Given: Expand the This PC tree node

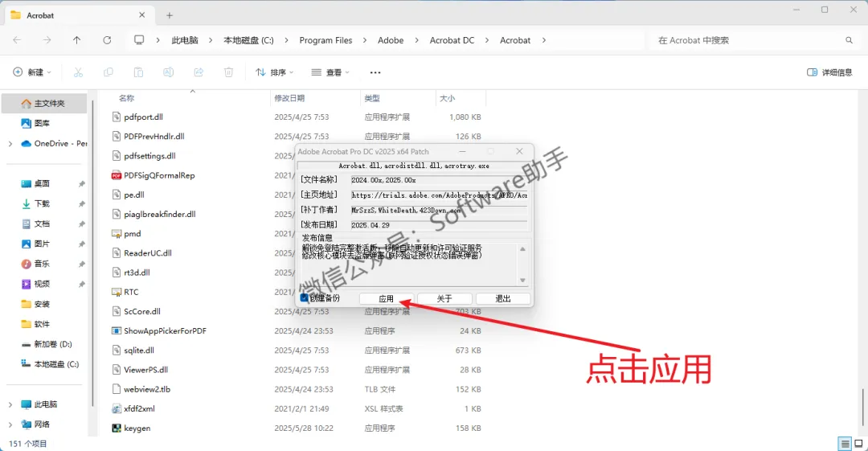Looking at the screenshot, I should [x=10, y=404].
